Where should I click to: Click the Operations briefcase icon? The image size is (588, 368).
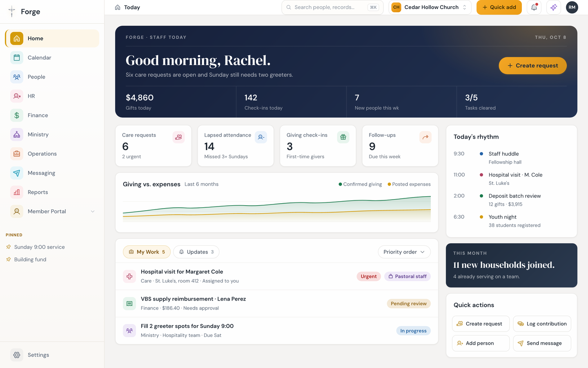17,154
